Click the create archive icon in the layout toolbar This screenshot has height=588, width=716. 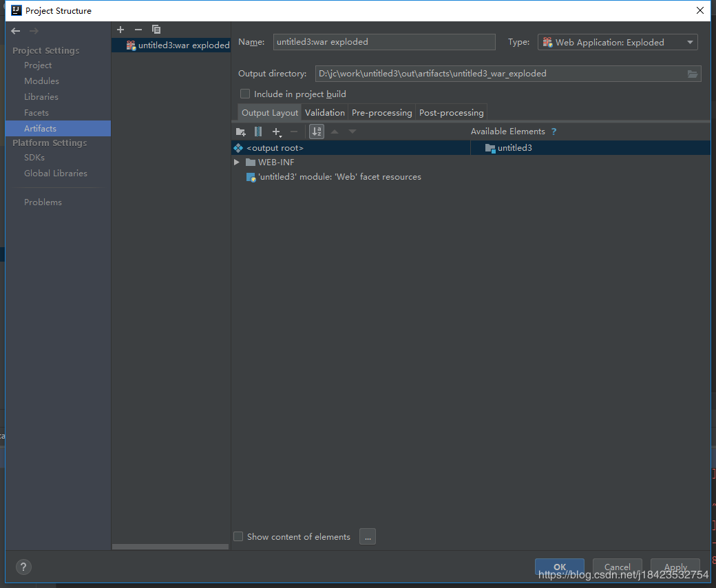tap(258, 132)
